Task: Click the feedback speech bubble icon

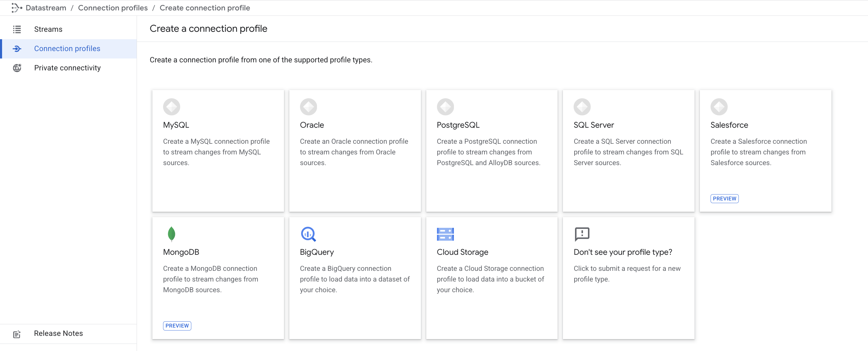Action: coord(582,234)
